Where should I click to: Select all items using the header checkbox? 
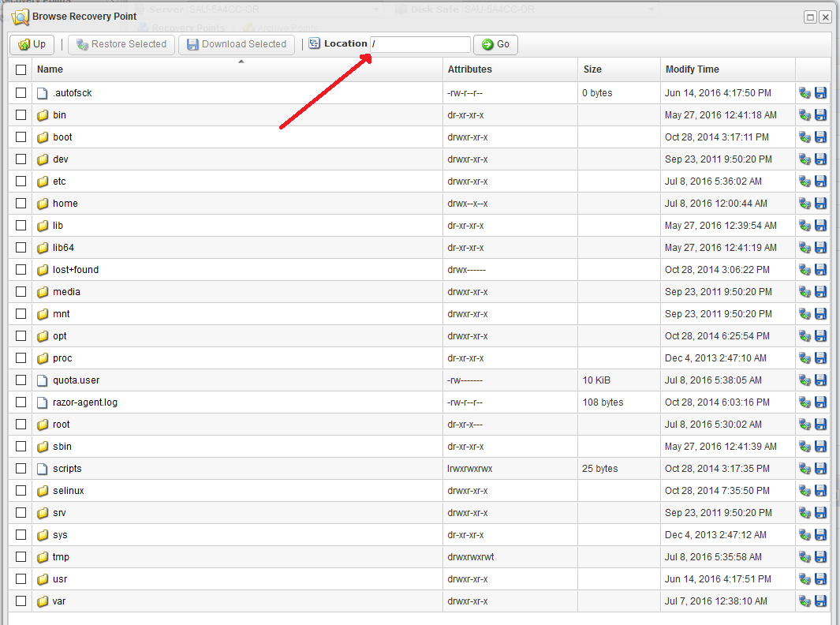click(20, 69)
